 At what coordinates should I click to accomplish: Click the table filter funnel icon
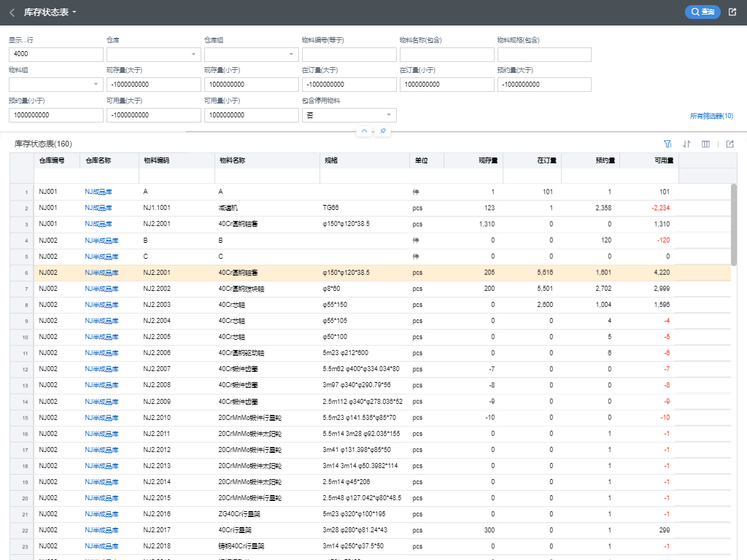tap(668, 144)
